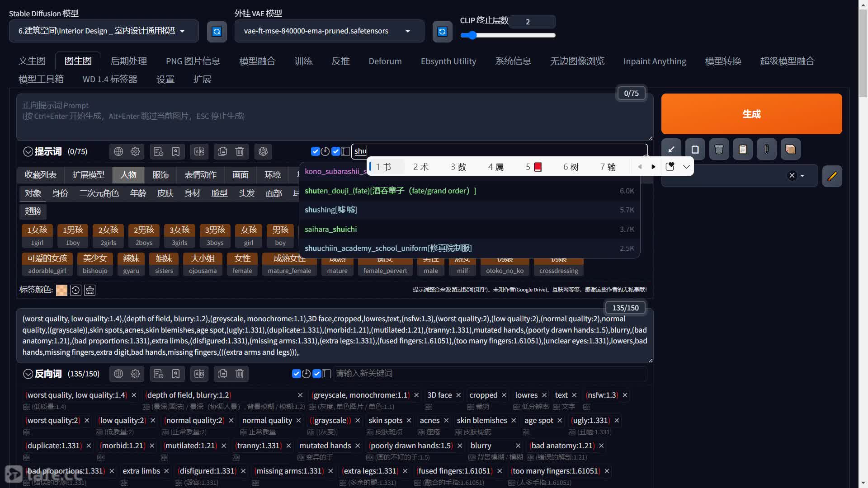Switch to the 文生图 tab

click(32, 61)
